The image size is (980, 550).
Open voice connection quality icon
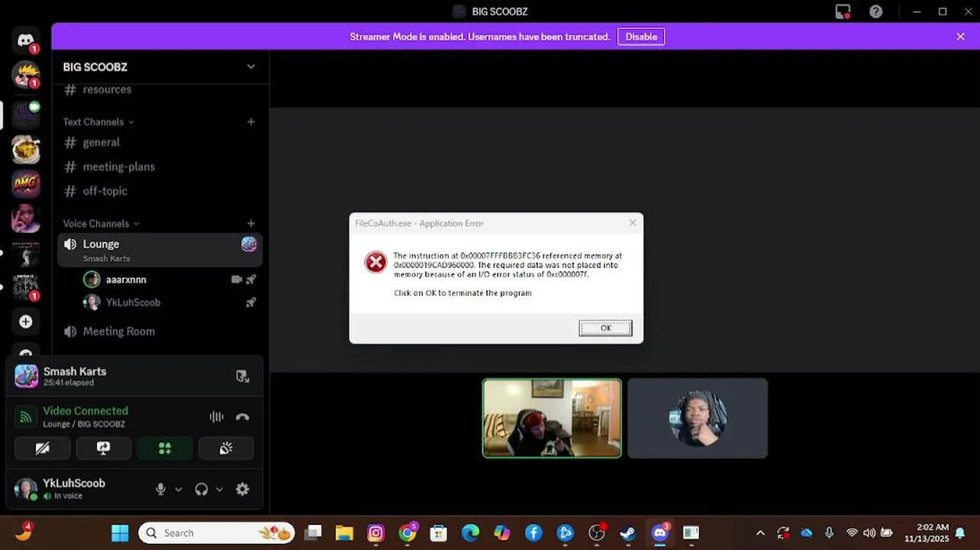coord(26,417)
